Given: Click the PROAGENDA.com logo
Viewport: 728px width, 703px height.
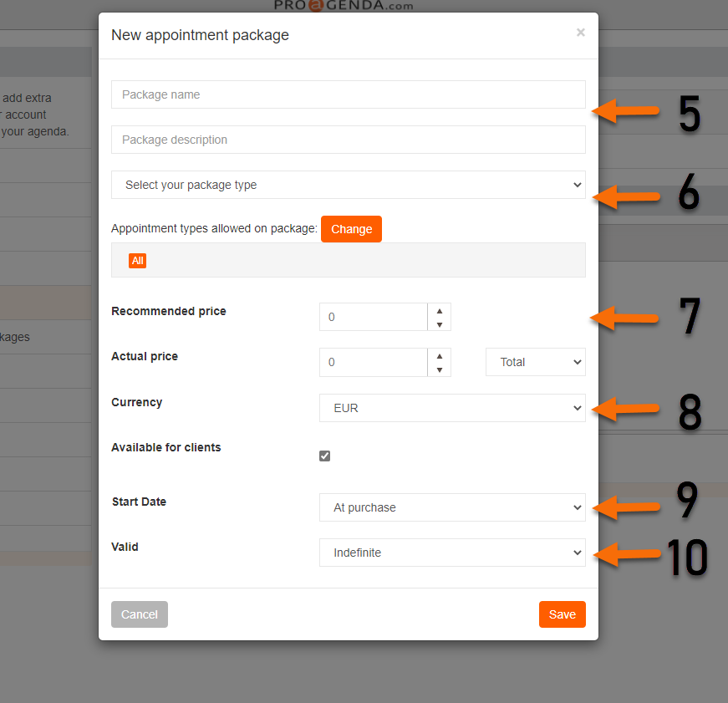Looking at the screenshot, I should (343, 6).
